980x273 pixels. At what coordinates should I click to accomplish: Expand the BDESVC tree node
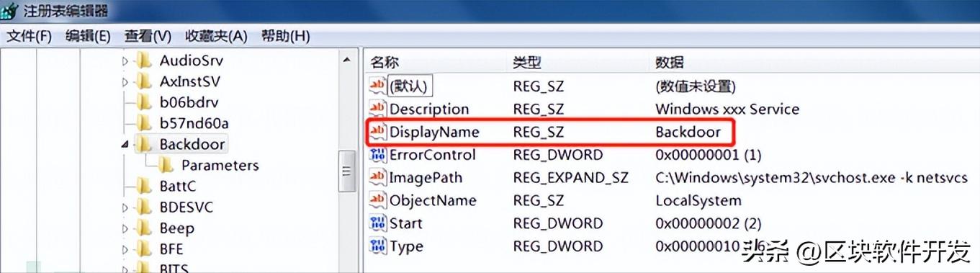(x=125, y=208)
